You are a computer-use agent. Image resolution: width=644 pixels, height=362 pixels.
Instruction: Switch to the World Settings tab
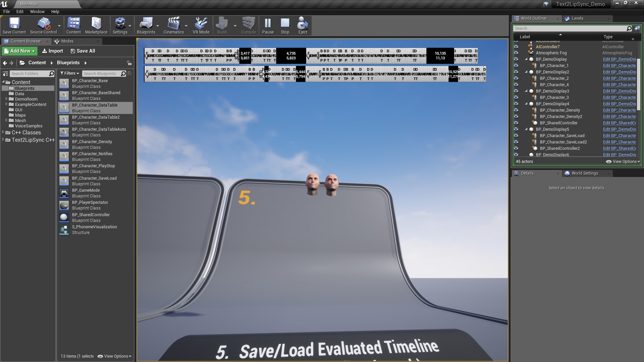[584, 173]
